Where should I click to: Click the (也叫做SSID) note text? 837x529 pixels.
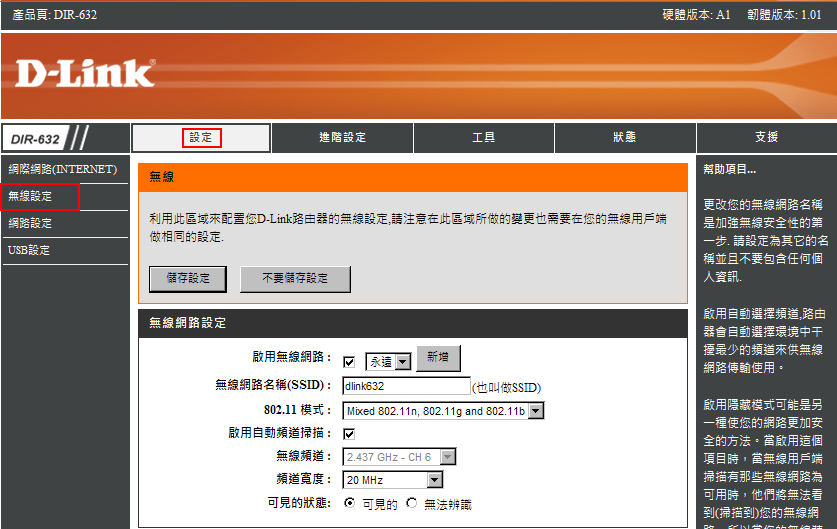(x=507, y=388)
